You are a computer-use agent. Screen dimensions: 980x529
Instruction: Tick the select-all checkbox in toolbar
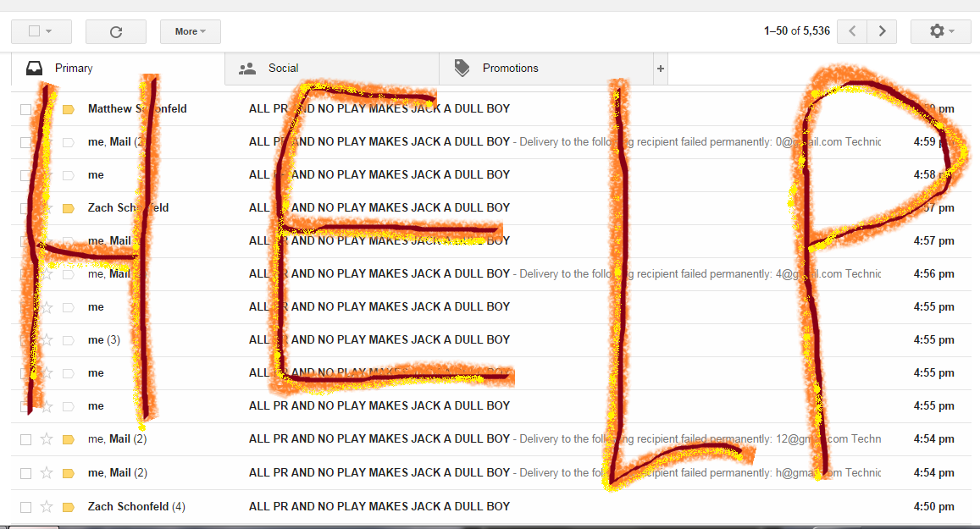pyautogui.click(x=34, y=31)
